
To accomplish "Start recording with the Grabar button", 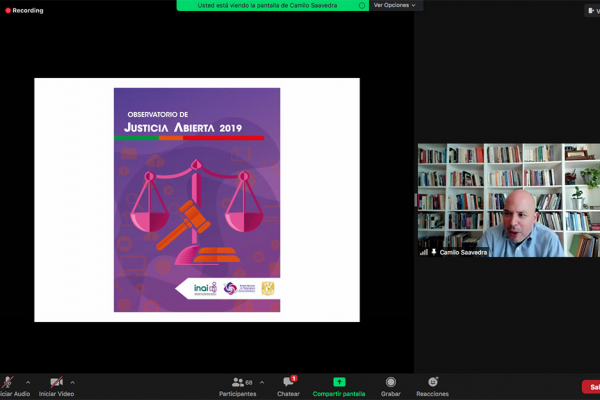I will (x=391, y=387).
